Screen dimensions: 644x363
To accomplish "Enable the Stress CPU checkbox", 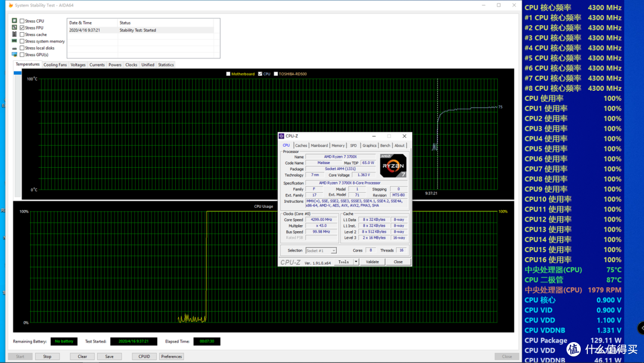I will 22,21.
